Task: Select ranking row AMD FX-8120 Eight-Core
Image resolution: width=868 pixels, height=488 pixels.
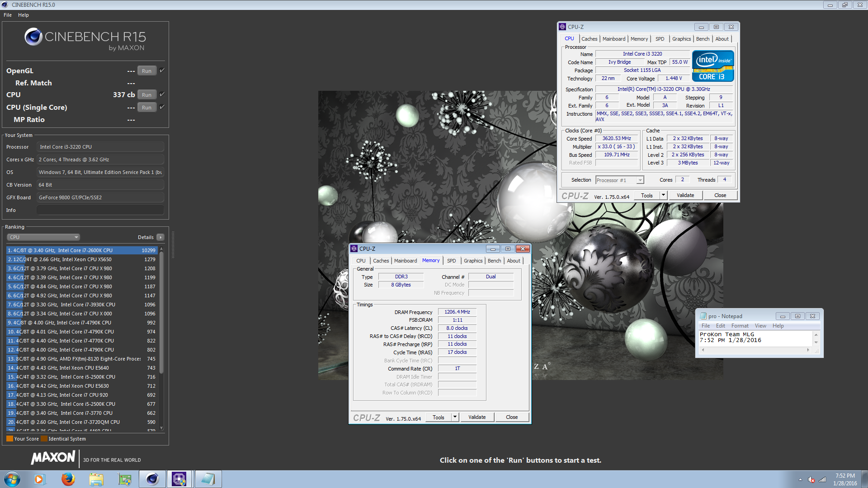Action: (81, 359)
